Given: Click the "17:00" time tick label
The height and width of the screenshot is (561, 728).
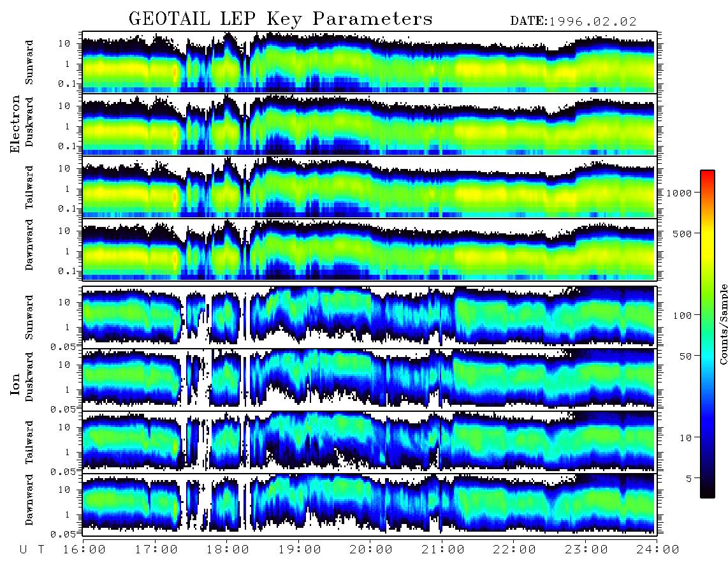Looking at the screenshot, I should click(x=156, y=550).
